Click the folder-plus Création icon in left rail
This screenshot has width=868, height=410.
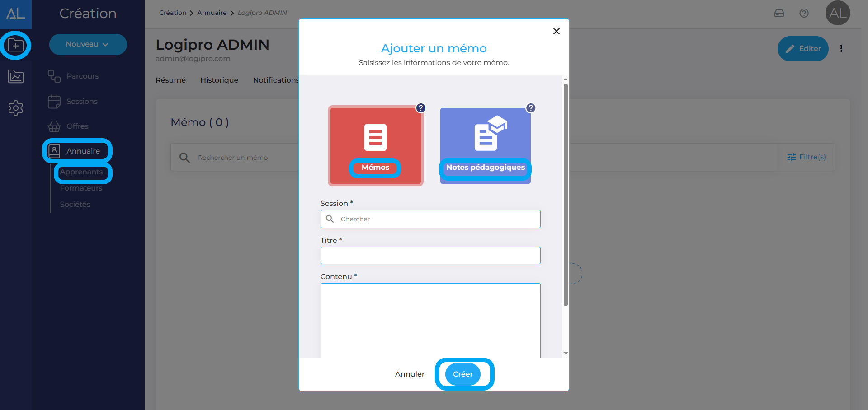pos(16,45)
